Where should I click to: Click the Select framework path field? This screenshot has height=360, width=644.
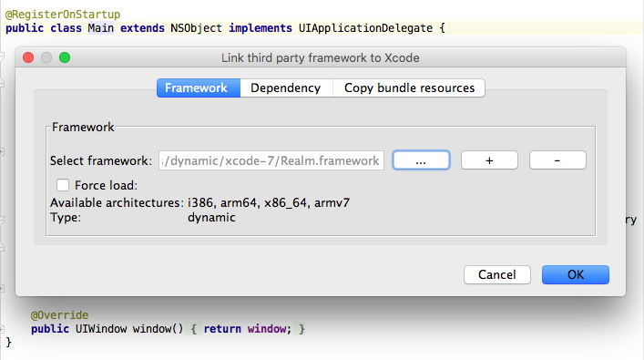click(x=271, y=160)
